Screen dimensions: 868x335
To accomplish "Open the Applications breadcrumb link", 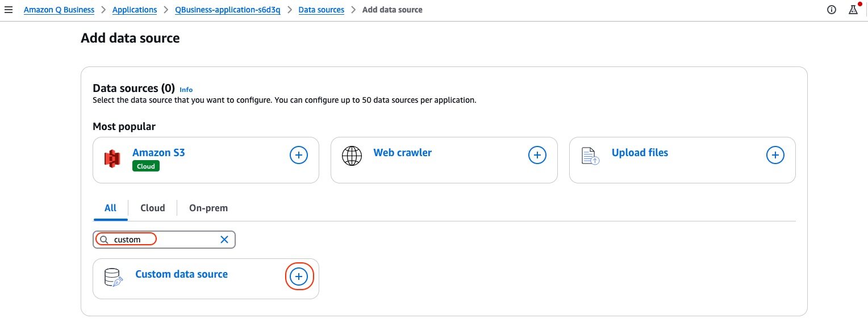I will click(135, 10).
